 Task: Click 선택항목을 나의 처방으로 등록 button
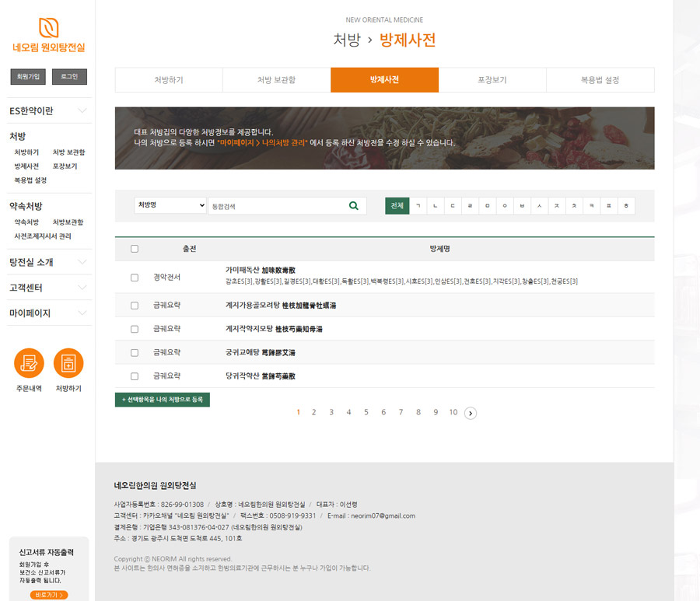163,400
